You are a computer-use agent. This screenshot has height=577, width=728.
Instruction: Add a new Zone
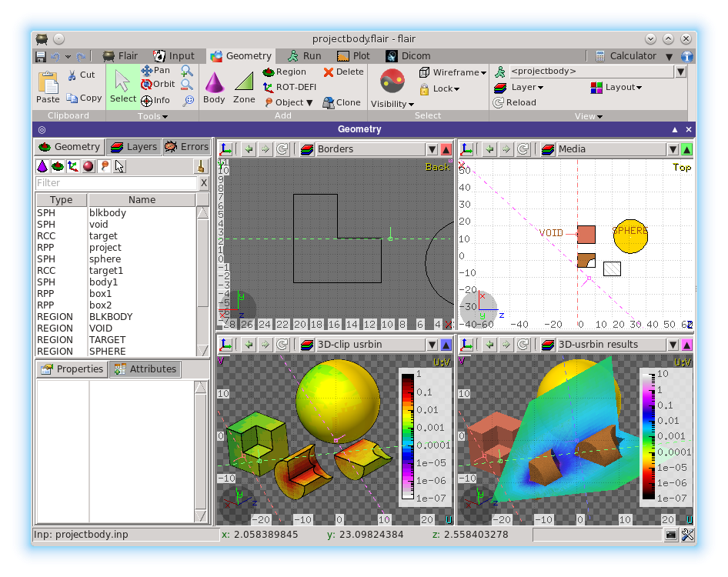(244, 85)
